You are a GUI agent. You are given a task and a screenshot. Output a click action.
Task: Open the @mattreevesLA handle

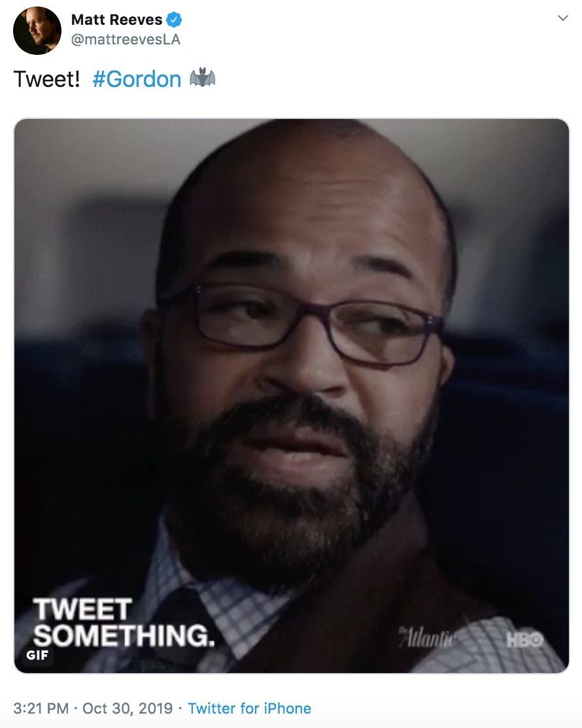point(126,39)
